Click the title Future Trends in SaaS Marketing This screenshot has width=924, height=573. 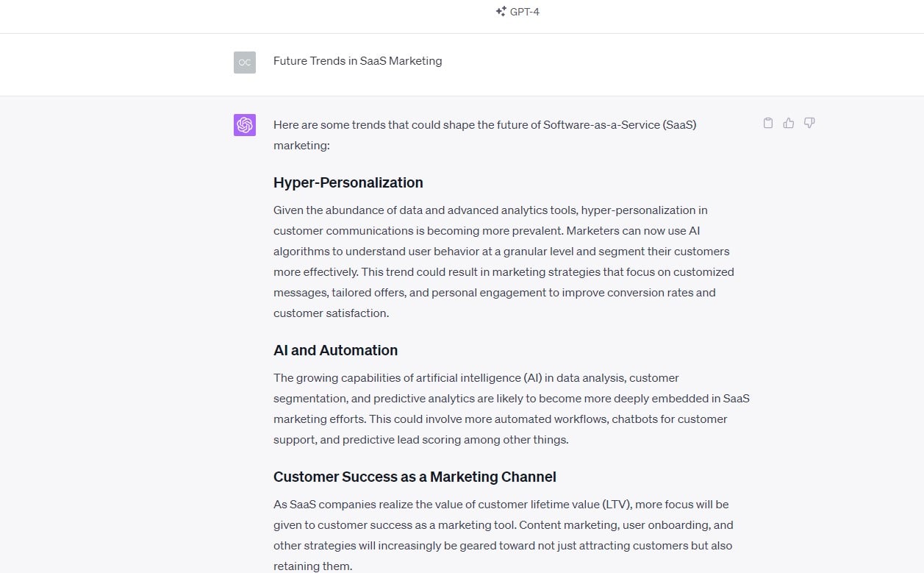357,61
